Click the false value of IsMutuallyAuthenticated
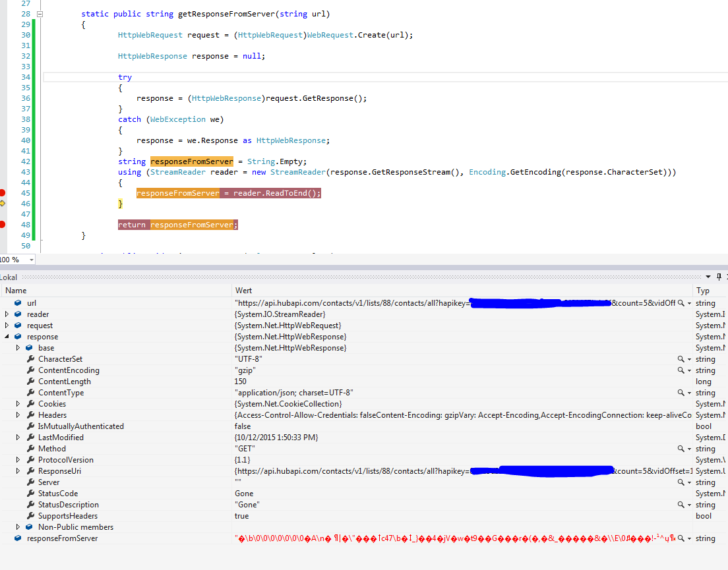 click(x=243, y=426)
